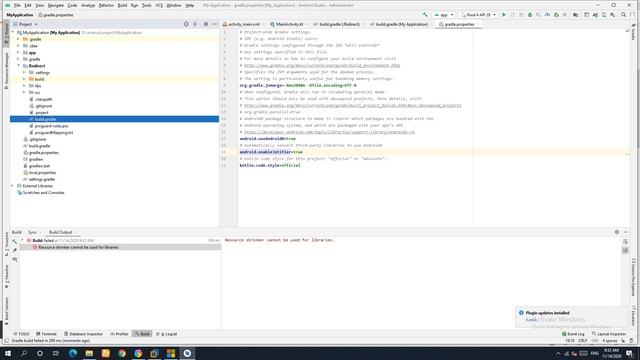Click Attach Debugger to Android Process icon

pos(556,15)
